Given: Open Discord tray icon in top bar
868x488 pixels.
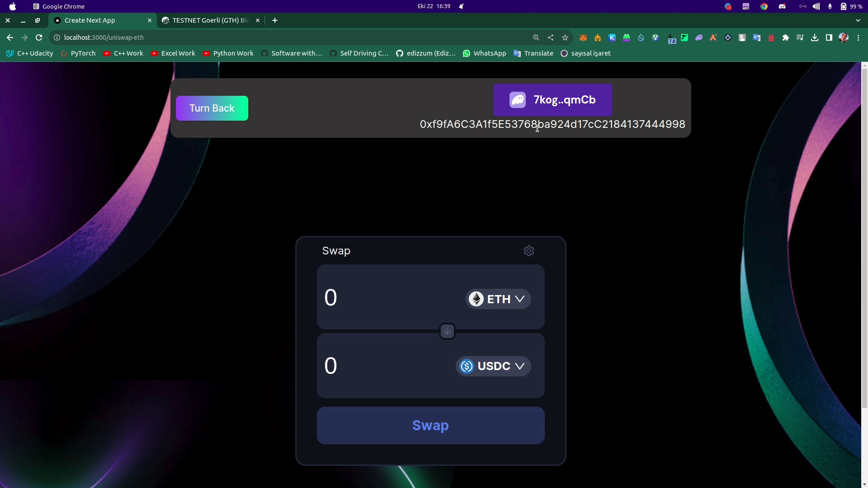Looking at the screenshot, I should [x=782, y=6].
